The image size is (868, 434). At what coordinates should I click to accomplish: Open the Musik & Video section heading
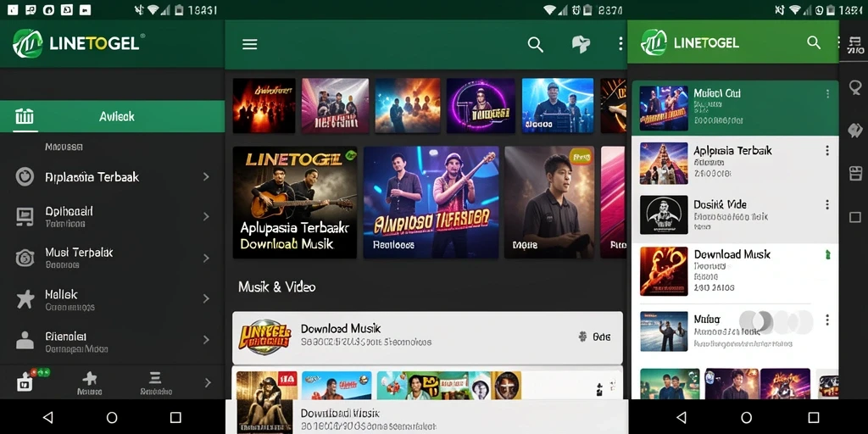277,287
